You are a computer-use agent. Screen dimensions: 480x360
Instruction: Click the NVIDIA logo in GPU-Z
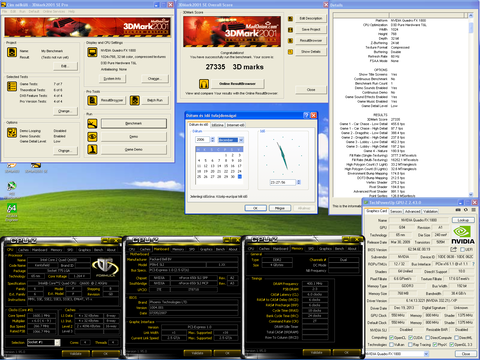coord(463,235)
